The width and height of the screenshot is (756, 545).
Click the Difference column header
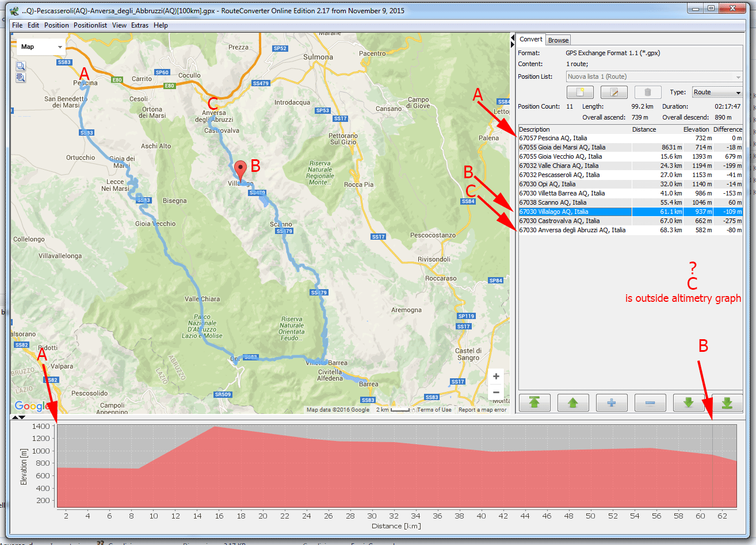[x=728, y=129]
